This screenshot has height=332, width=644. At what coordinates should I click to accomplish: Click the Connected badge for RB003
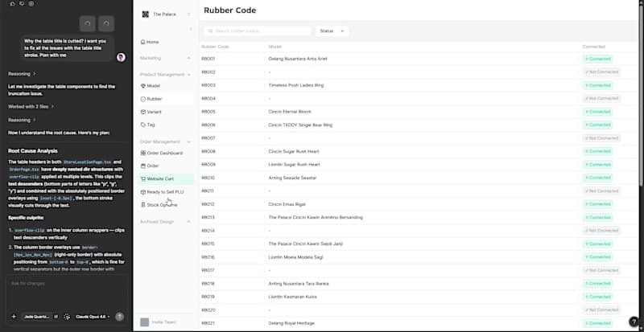point(597,85)
